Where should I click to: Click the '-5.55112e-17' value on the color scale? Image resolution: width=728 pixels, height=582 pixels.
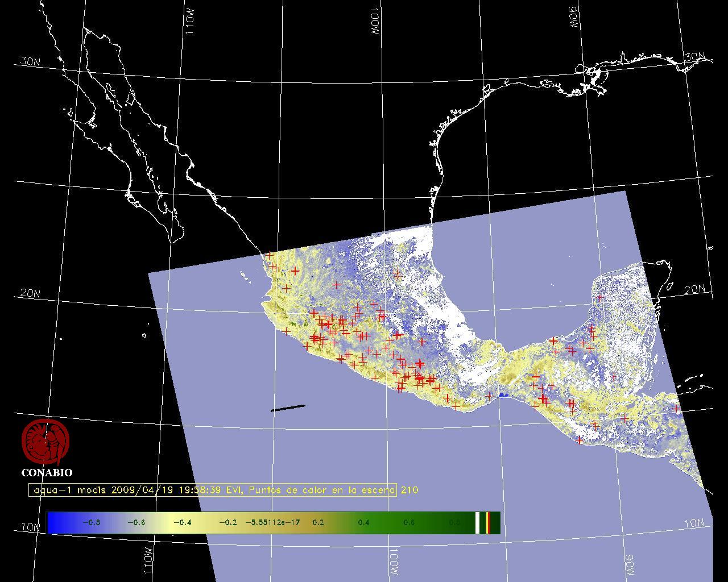click(272, 522)
